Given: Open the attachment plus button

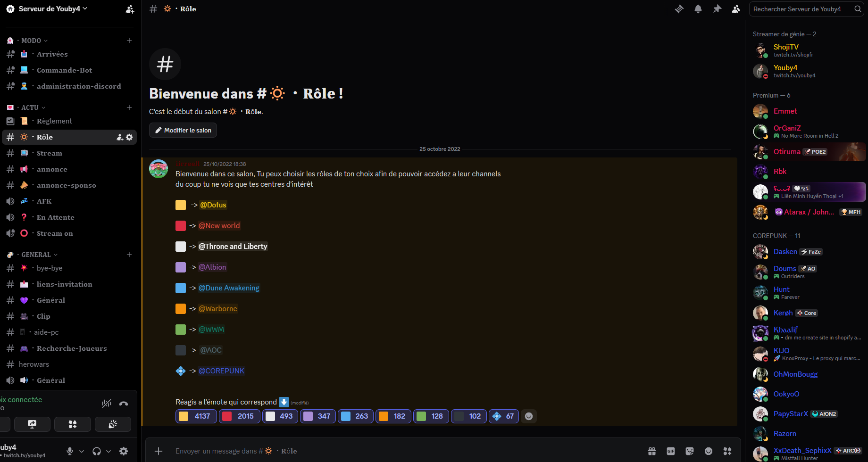Looking at the screenshot, I should [x=159, y=451].
